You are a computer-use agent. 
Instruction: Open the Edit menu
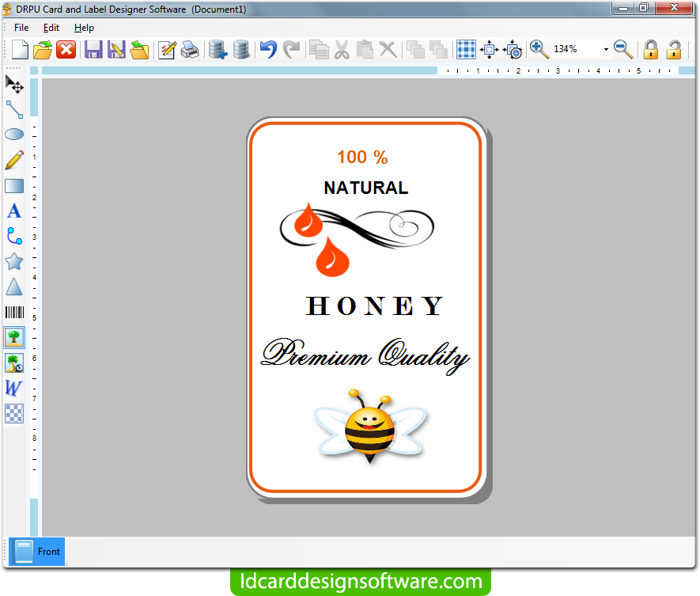[x=51, y=28]
